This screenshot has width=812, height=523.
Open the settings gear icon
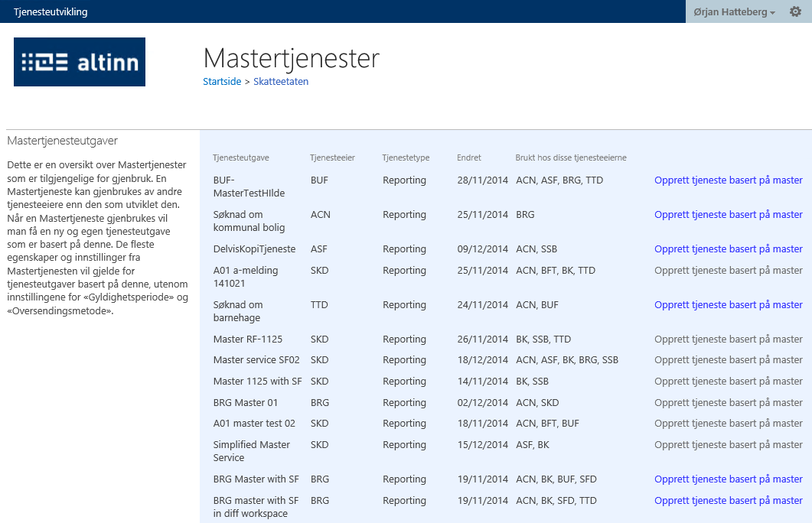[x=795, y=11]
